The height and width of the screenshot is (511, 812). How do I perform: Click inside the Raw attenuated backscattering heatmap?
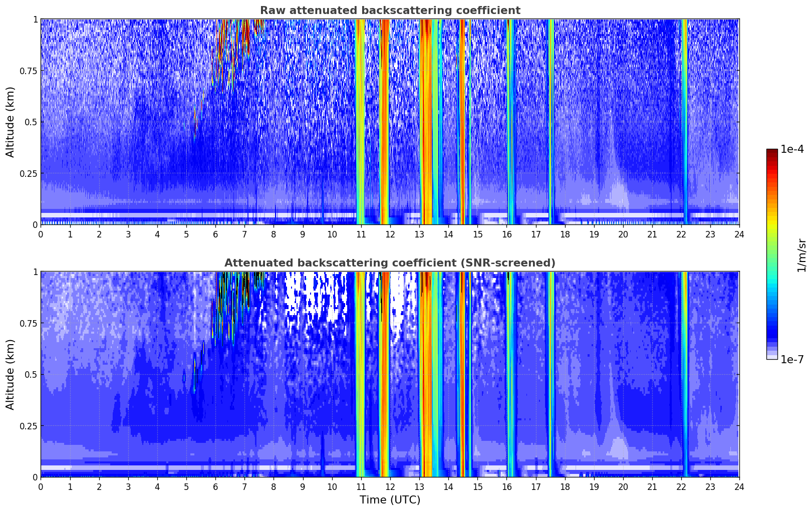390,122
